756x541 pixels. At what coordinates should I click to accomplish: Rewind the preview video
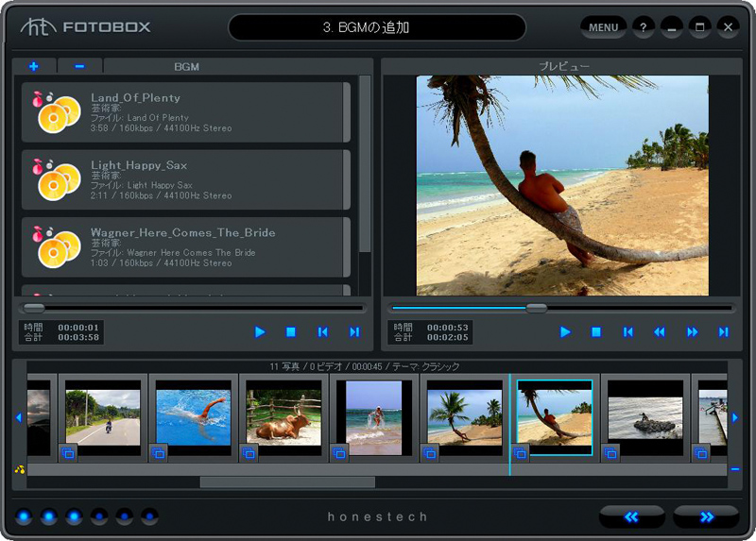660,331
